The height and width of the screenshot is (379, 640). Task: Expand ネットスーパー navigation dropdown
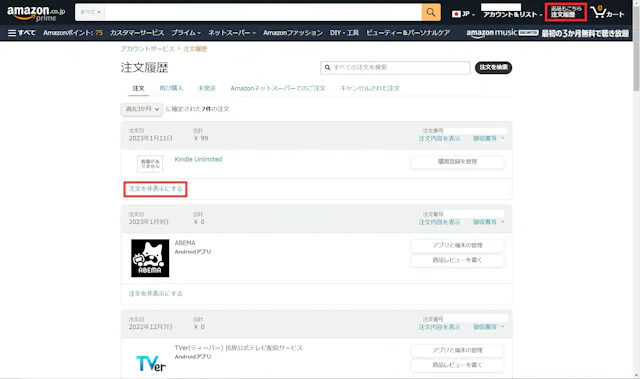tap(231, 33)
